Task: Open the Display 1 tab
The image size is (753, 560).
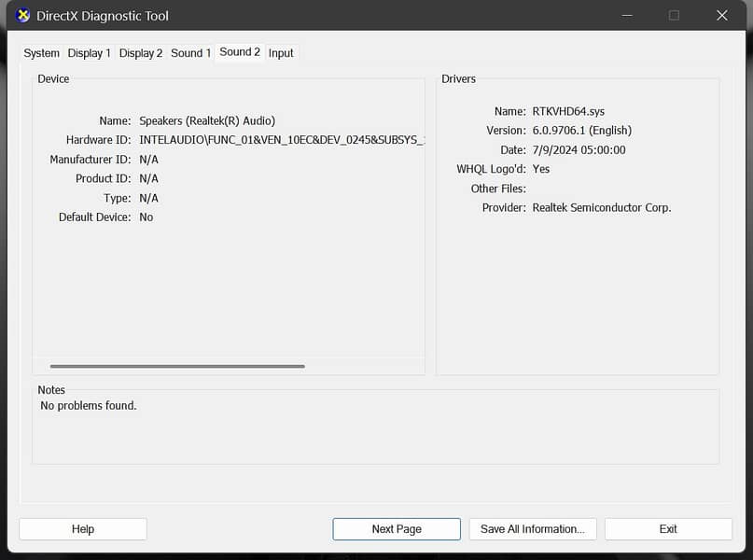Action: pyautogui.click(x=90, y=53)
